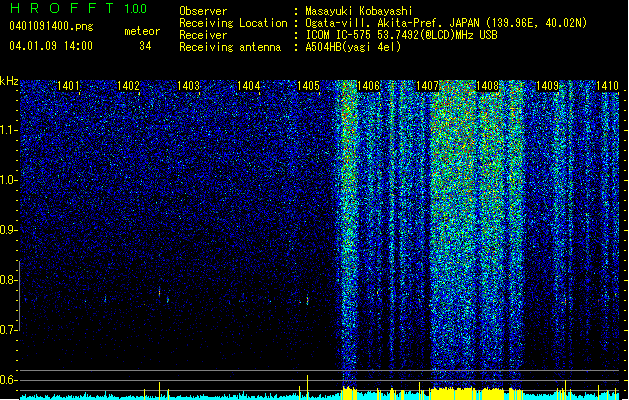This screenshot has width=629, height=400.
Task: Click the 1401 time marker label
Action: tap(68, 86)
